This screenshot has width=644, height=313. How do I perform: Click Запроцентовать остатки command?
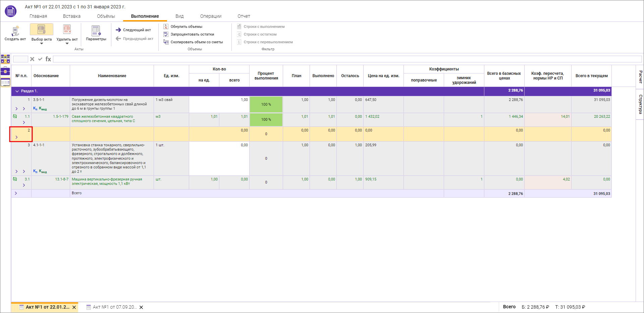pos(192,34)
